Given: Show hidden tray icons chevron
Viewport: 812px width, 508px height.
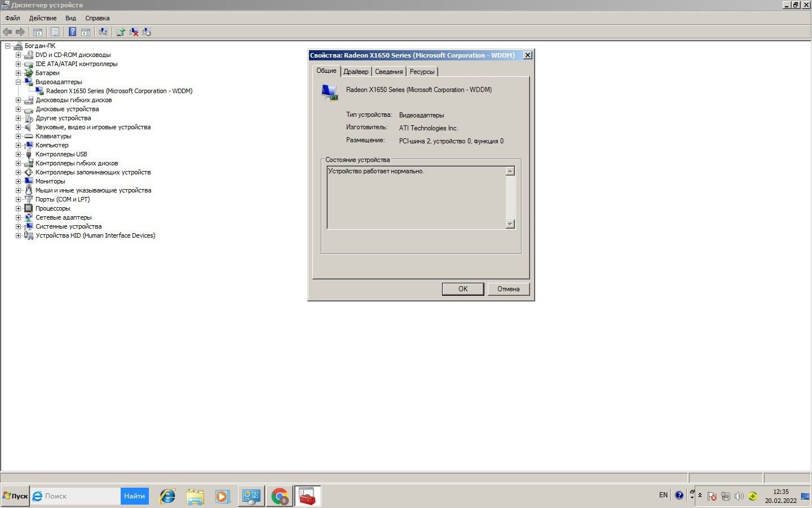Looking at the screenshot, I should (x=700, y=496).
